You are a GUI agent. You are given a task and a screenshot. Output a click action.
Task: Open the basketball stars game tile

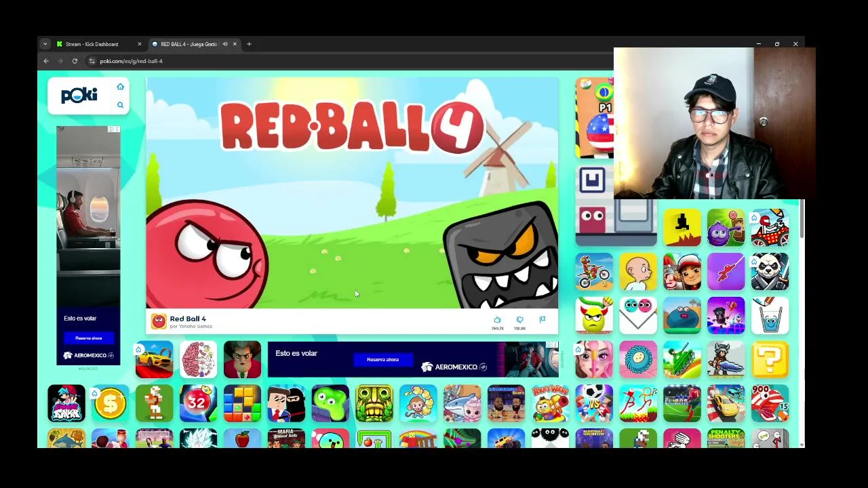pyautogui.click(x=506, y=403)
